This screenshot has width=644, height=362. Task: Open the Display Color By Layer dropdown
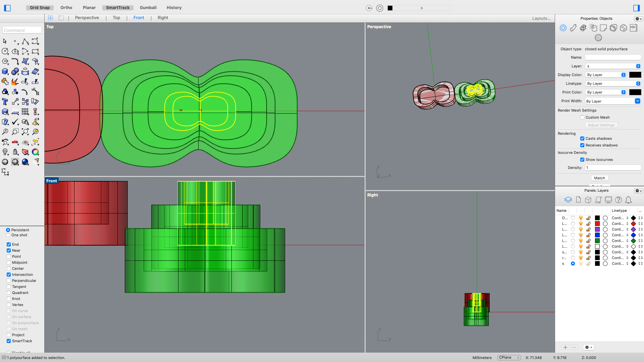(x=605, y=75)
